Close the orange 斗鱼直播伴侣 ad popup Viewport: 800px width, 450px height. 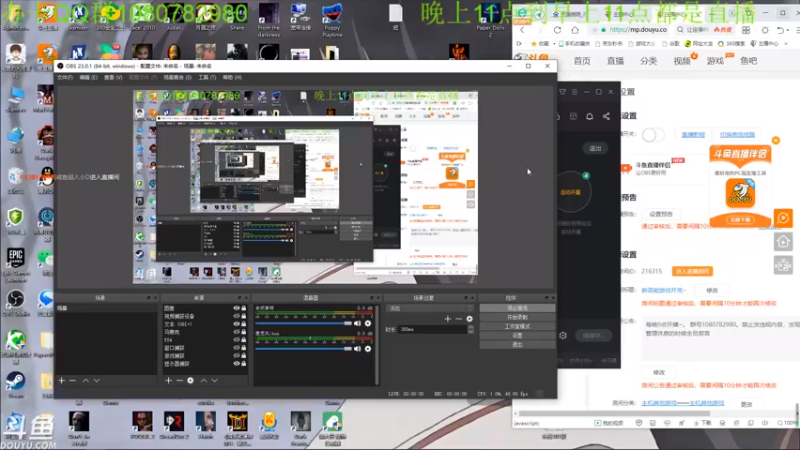click(776, 140)
